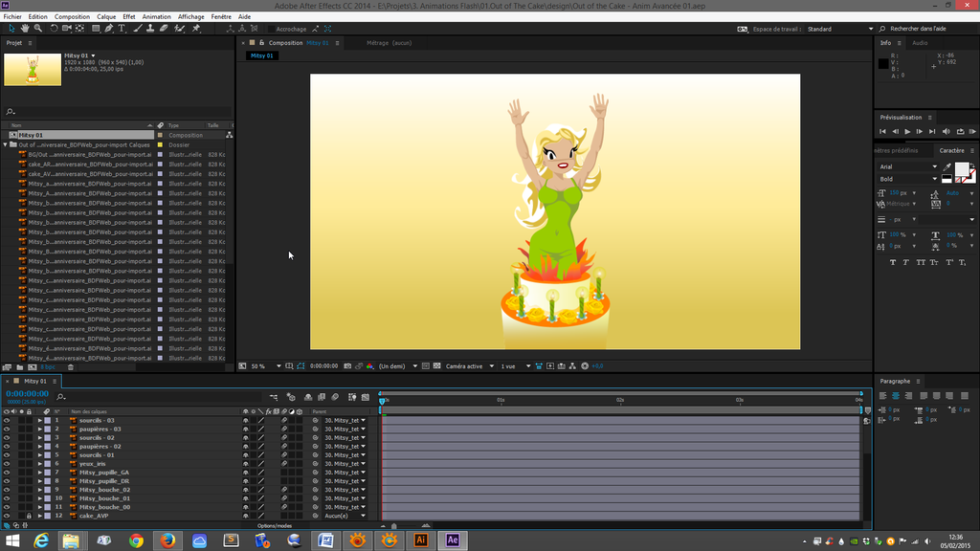Open the Arial font family dropdown
Screen dimensions: 980x551
[934, 166]
